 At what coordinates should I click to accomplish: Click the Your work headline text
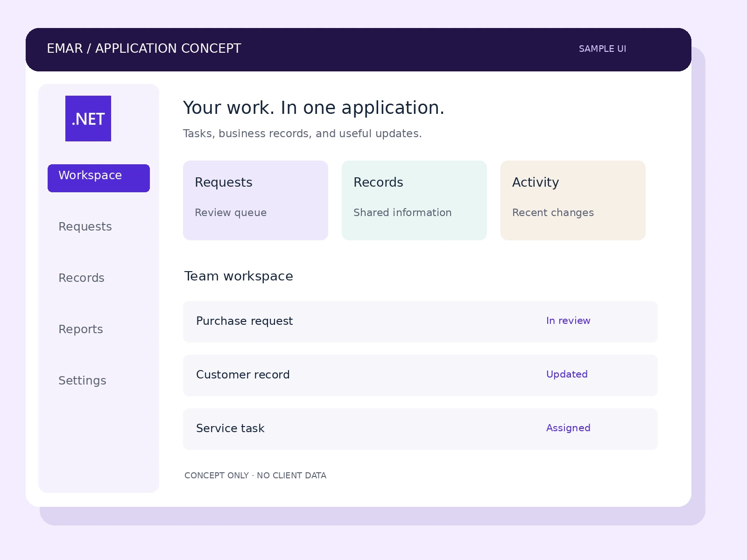click(313, 108)
